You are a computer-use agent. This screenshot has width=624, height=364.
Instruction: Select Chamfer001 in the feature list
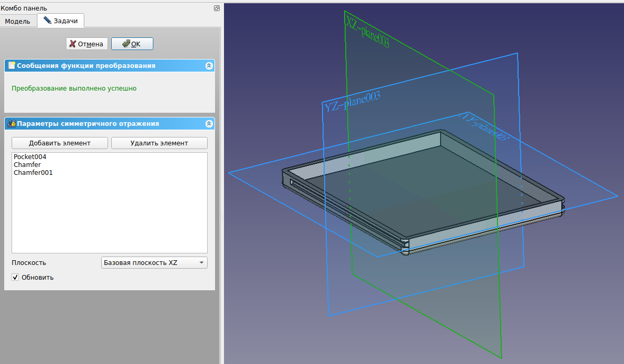coord(33,173)
